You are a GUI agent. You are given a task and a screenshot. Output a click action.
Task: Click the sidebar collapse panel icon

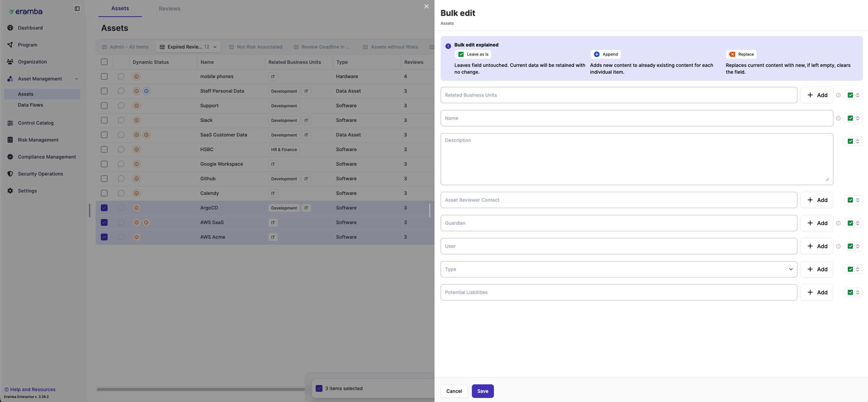[77, 9]
